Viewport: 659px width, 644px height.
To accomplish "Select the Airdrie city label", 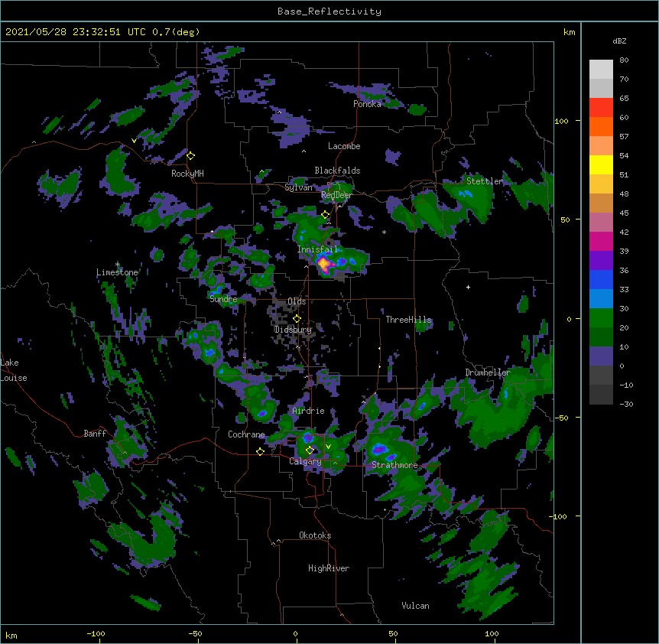I will click(x=309, y=411).
